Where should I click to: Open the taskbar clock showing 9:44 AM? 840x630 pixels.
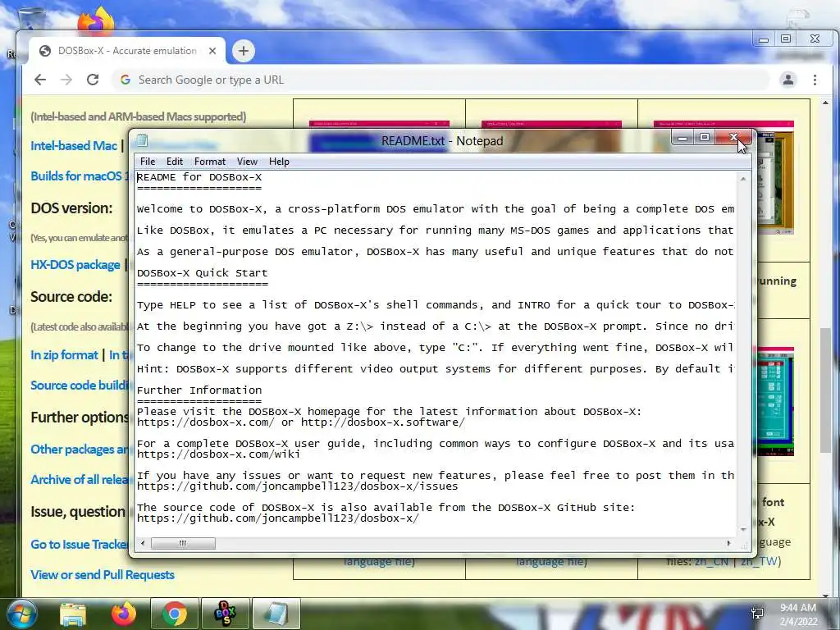tap(798, 614)
